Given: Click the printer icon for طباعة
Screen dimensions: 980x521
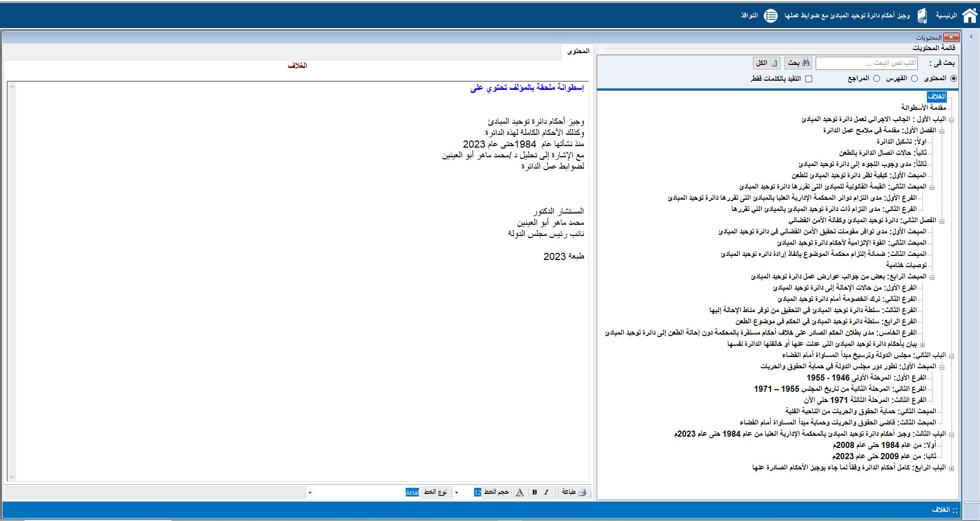Looking at the screenshot, I should point(582,492).
